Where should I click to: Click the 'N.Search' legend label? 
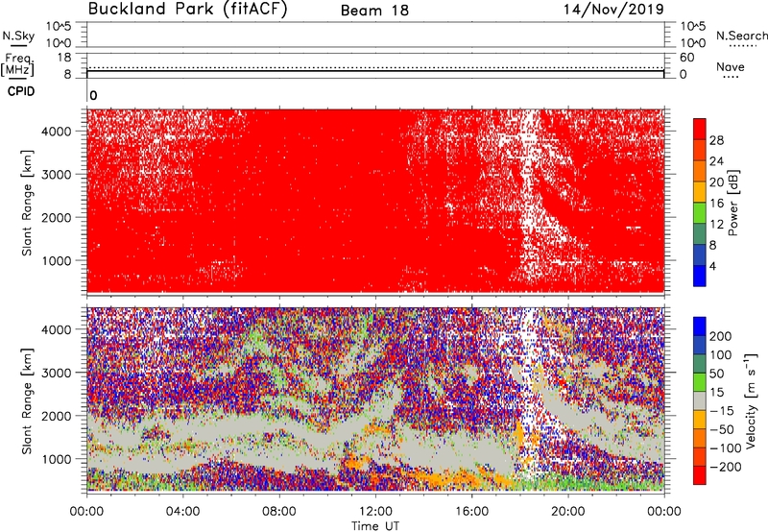pos(741,36)
